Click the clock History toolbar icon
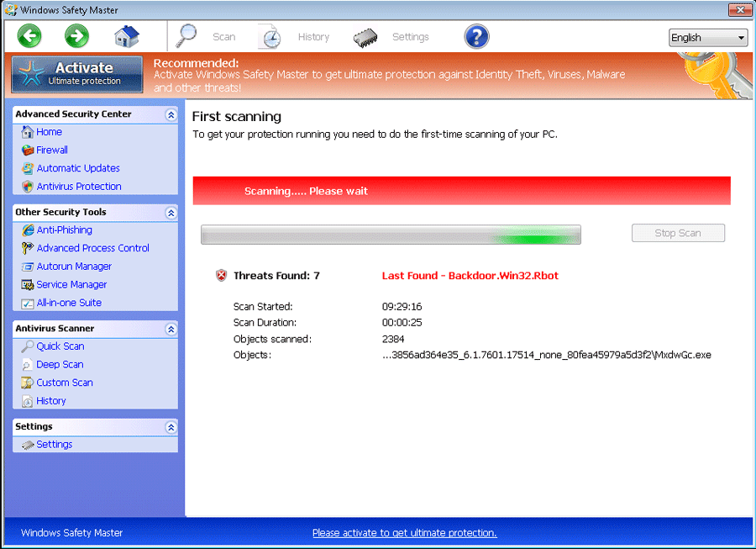 (x=270, y=37)
